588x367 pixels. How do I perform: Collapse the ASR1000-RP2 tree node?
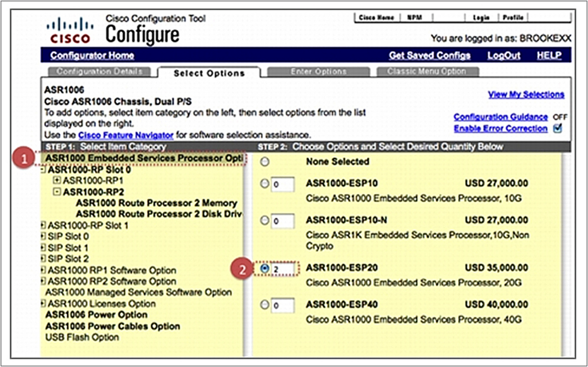click(x=57, y=192)
